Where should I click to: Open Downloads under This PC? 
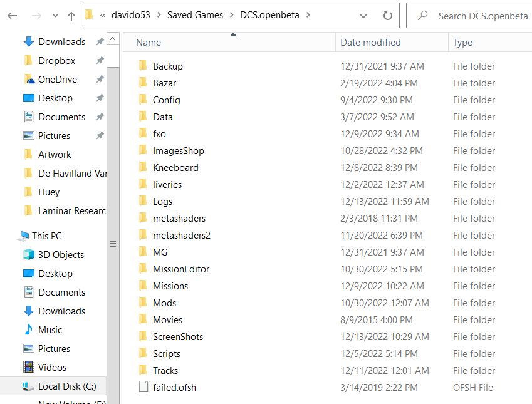coord(61,311)
